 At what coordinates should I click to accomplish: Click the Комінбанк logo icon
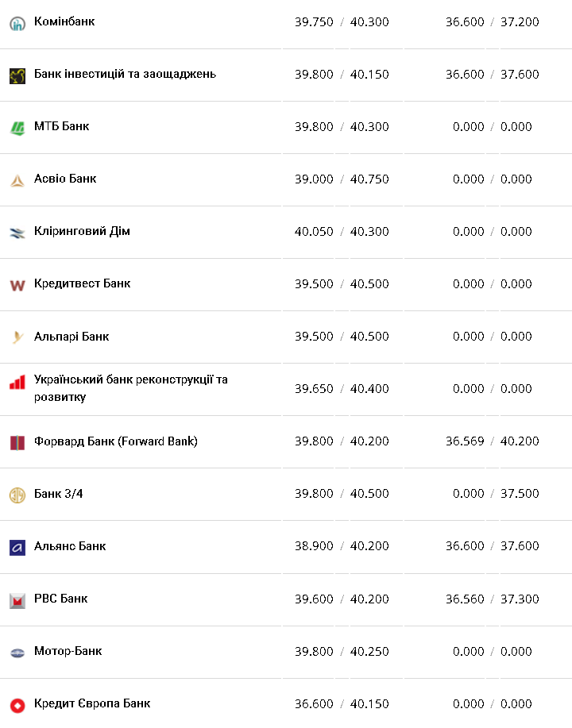coord(17,24)
